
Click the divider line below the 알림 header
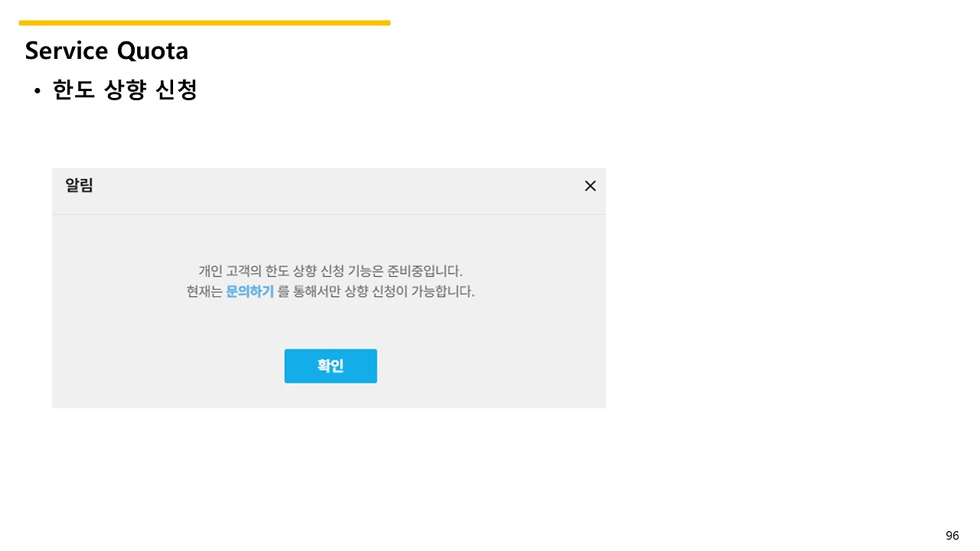328,214
